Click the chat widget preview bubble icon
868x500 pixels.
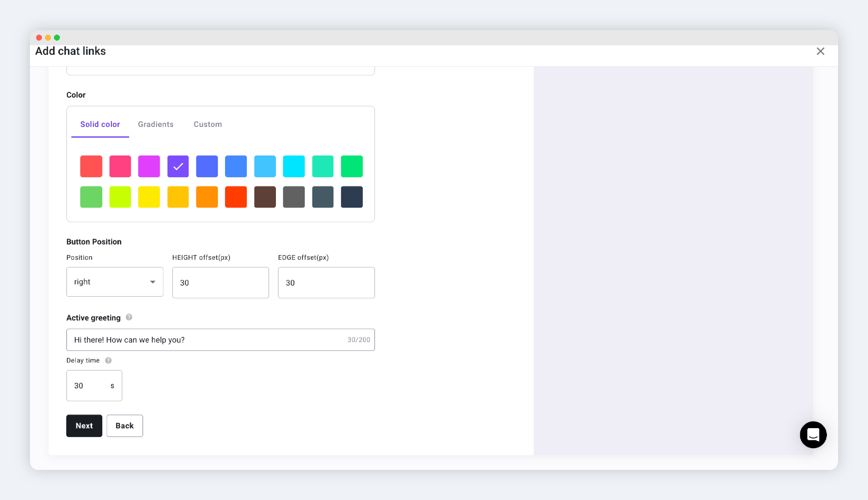click(813, 434)
